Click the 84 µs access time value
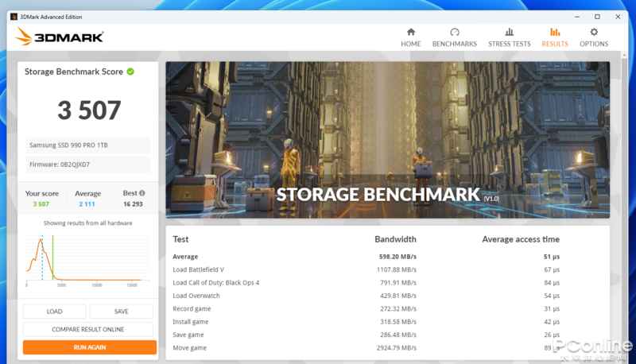636x364 pixels. 552,282
